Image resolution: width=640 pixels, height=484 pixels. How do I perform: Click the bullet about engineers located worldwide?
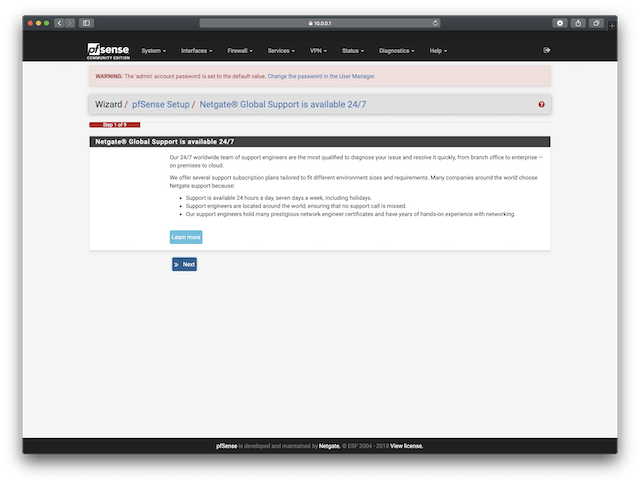click(x=296, y=206)
